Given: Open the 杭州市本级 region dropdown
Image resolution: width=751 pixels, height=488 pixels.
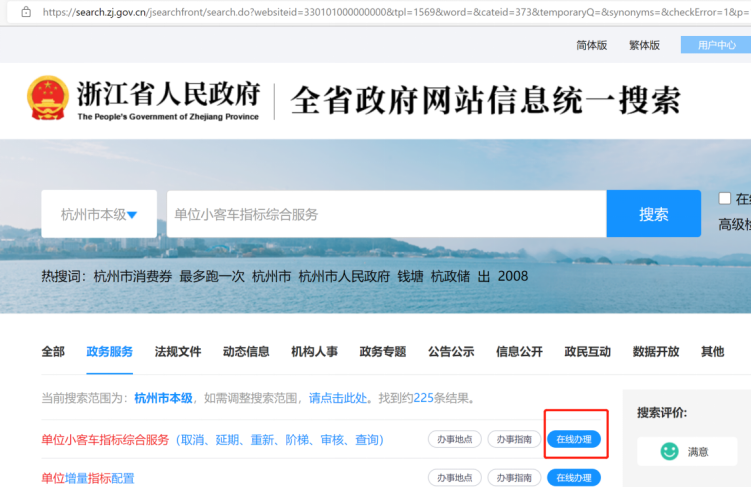Looking at the screenshot, I should [x=99, y=214].
